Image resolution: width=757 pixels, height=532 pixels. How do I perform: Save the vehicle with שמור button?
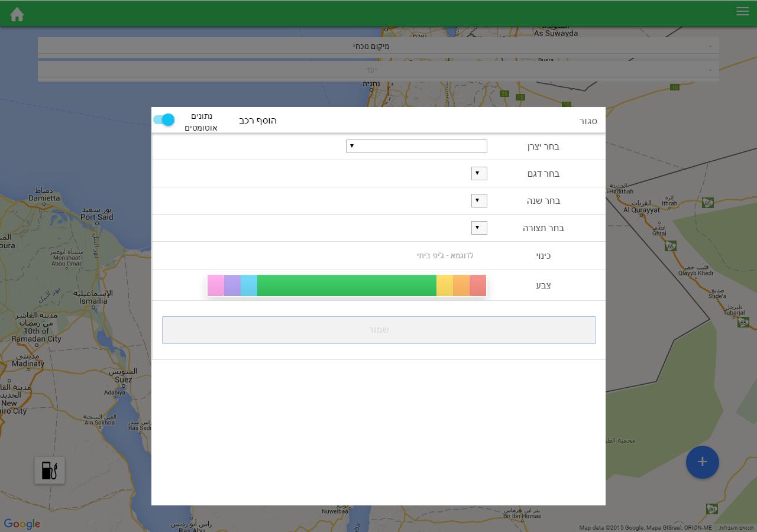[379, 330]
